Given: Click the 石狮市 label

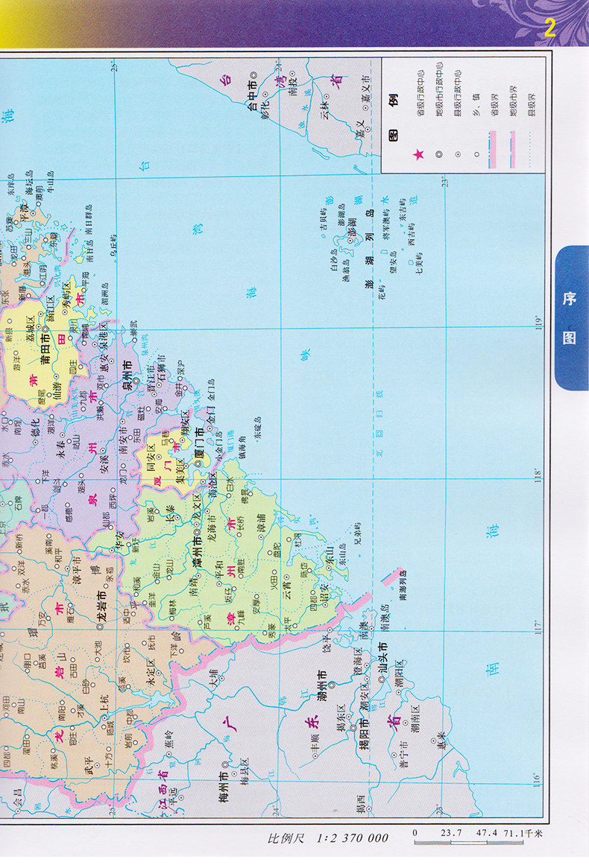Looking at the screenshot, I should tap(161, 367).
